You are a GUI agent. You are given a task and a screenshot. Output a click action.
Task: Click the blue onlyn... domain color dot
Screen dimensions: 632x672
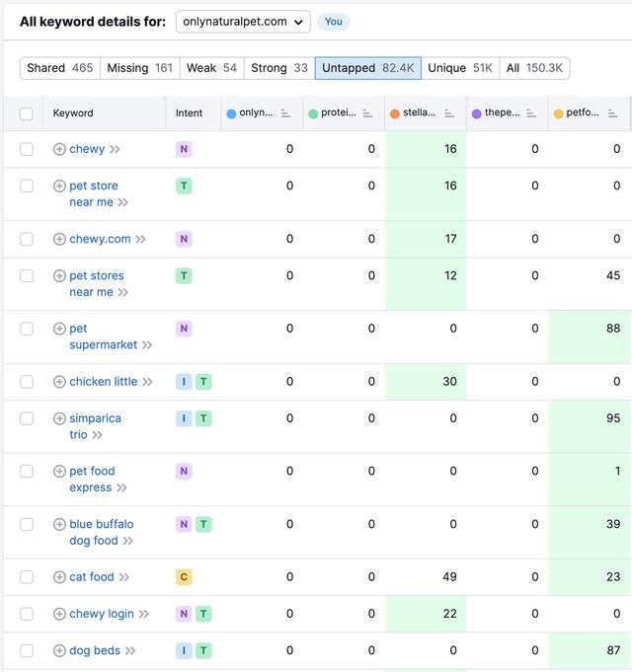coord(231,114)
